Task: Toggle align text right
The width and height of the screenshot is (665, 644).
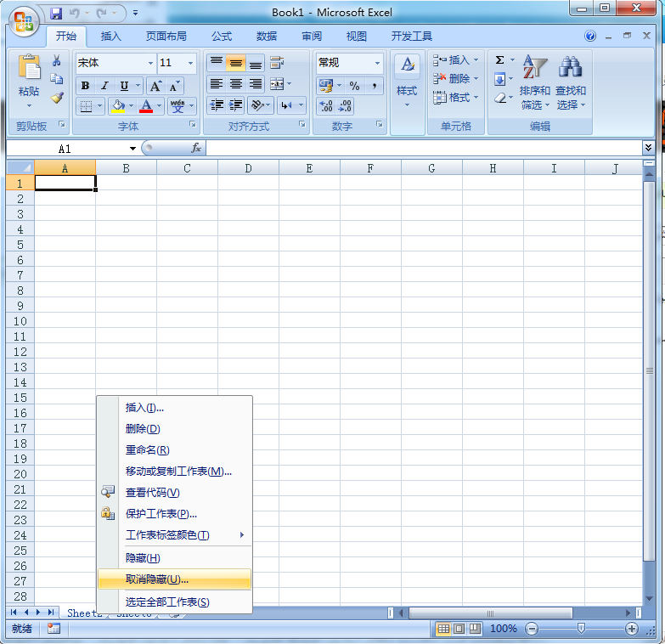Action: coord(256,84)
